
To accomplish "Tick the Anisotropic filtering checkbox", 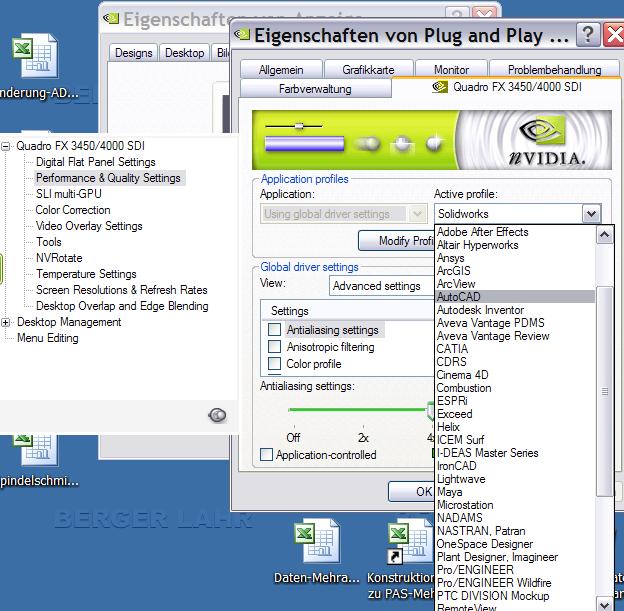I will click(x=274, y=347).
